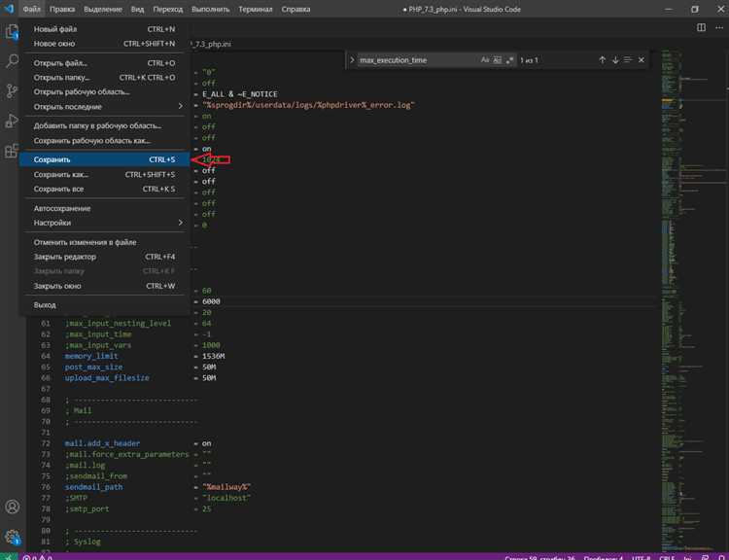Open the Extensions view
Image resolution: width=729 pixels, height=560 pixels.
point(12,151)
